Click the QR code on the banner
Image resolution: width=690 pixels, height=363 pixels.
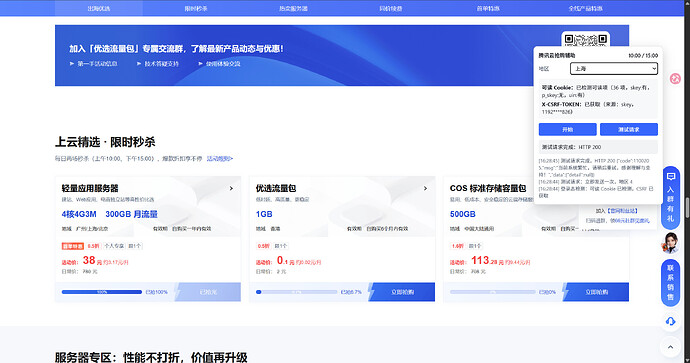pos(585,39)
